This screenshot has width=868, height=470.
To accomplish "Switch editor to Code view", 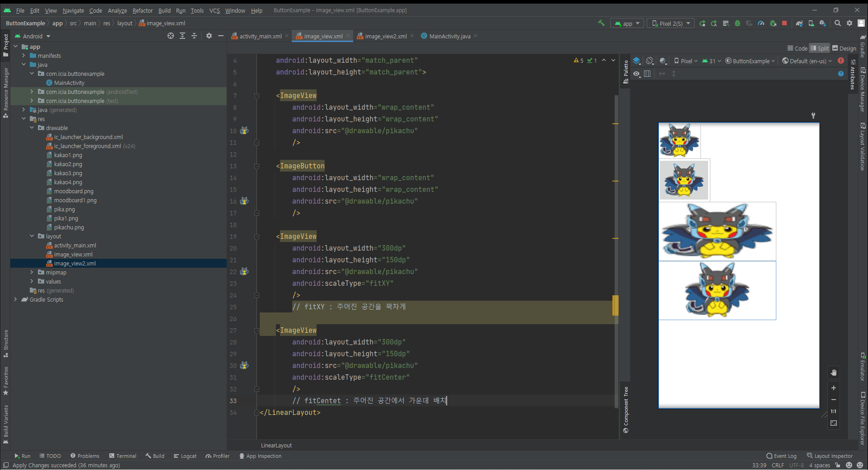I will 798,48.
